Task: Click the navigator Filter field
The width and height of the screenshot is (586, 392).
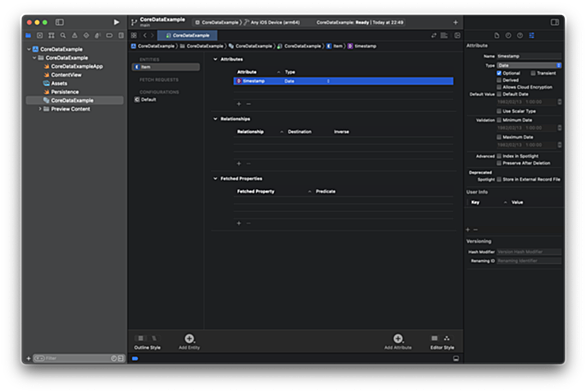Action: click(78, 359)
